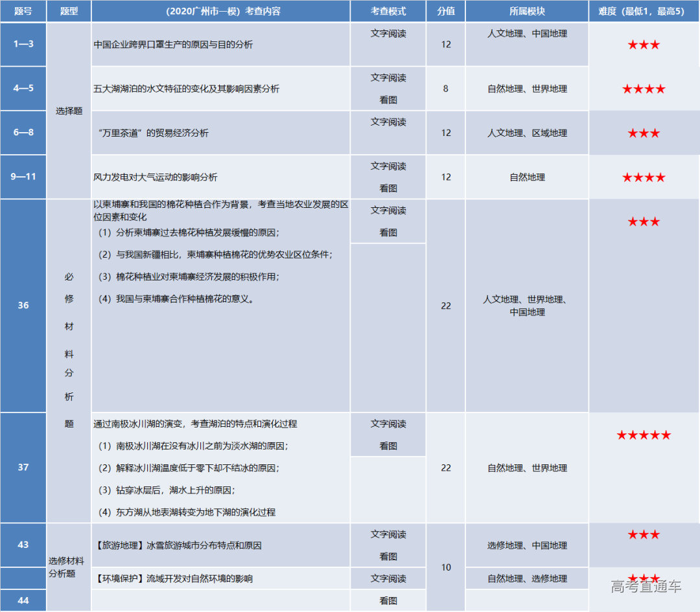
Task: Click the five-star rating beside question 37
Action: (643, 435)
